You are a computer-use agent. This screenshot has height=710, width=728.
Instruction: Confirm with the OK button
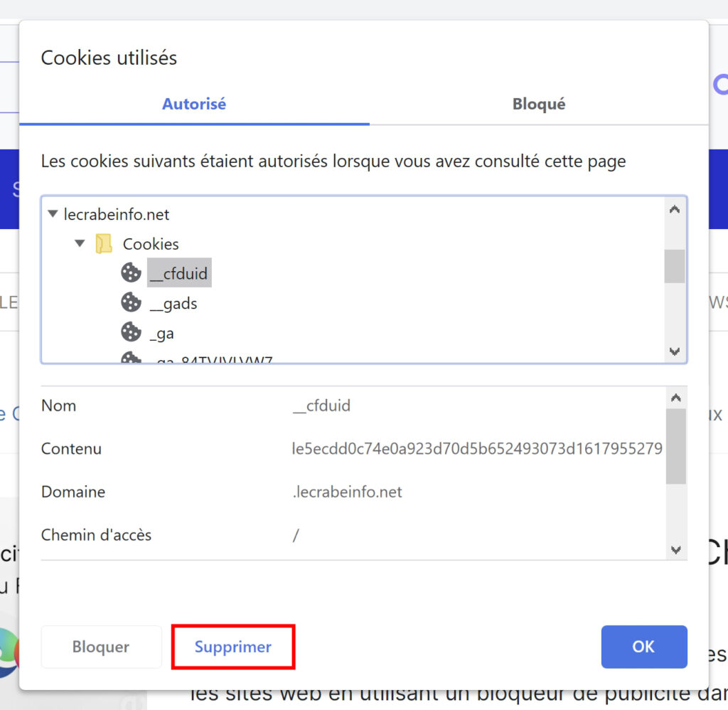click(644, 647)
